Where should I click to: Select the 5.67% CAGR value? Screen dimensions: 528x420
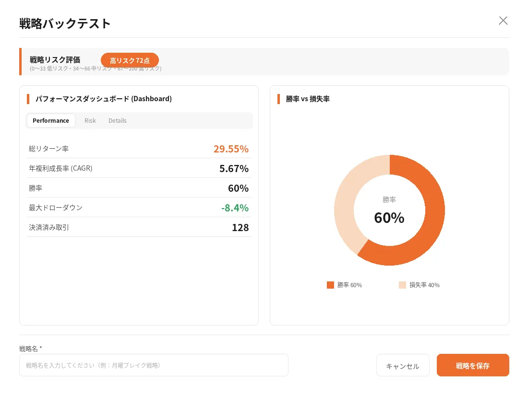coord(234,168)
